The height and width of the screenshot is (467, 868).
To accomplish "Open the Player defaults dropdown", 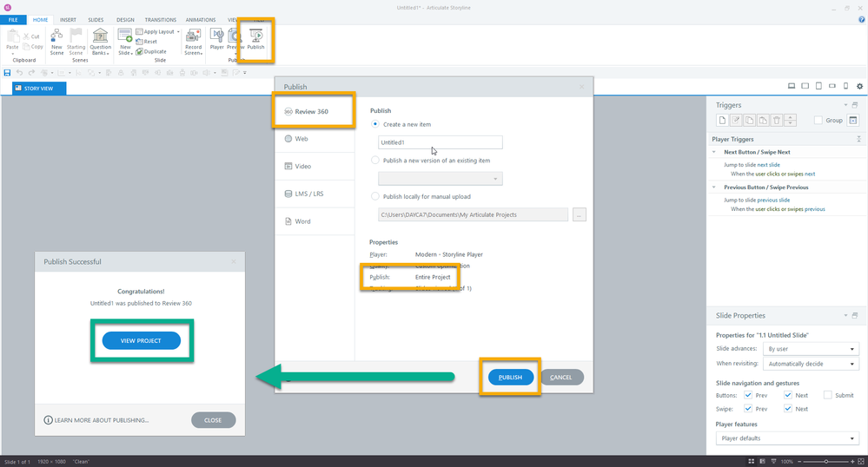I will point(786,438).
